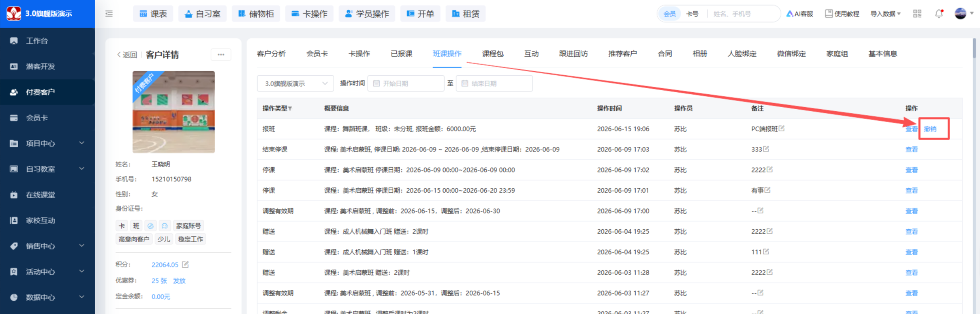Open the 3.0旗舰版演示 store dropdown
This screenshot has width=980, height=314.
pyautogui.click(x=295, y=83)
